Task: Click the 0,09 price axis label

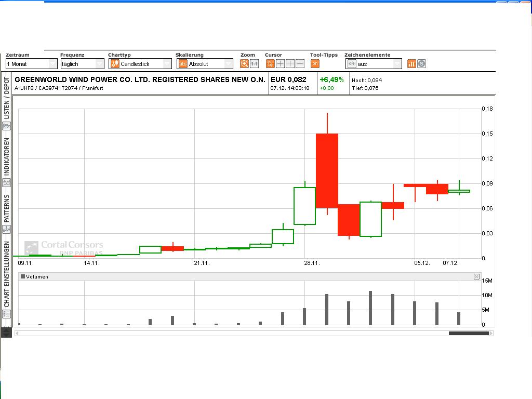Action: coord(487,183)
